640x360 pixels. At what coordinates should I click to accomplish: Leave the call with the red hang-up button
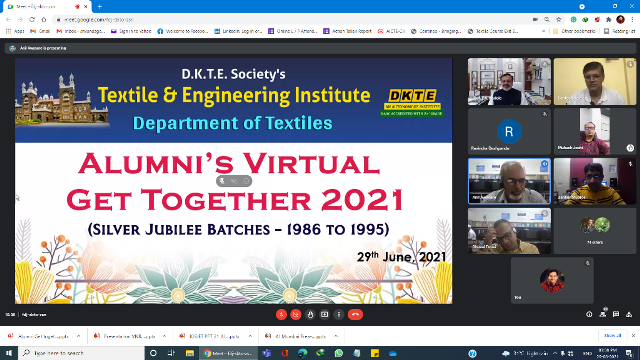click(x=355, y=315)
